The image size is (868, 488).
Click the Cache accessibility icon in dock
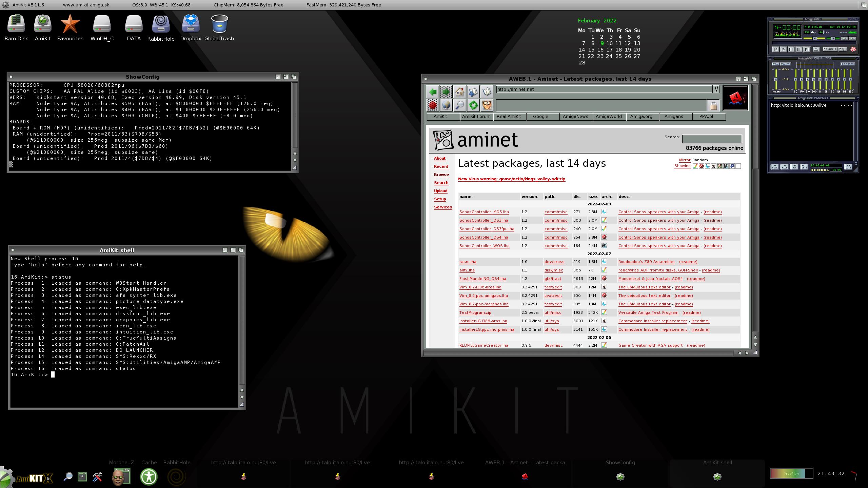[149, 476]
